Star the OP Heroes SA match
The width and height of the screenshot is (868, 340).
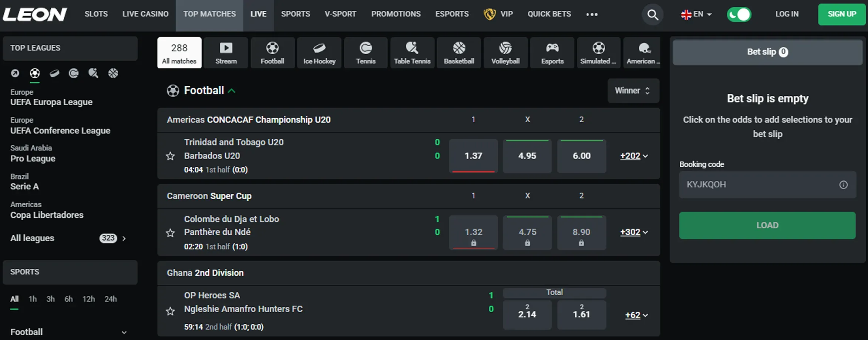[170, 311]
